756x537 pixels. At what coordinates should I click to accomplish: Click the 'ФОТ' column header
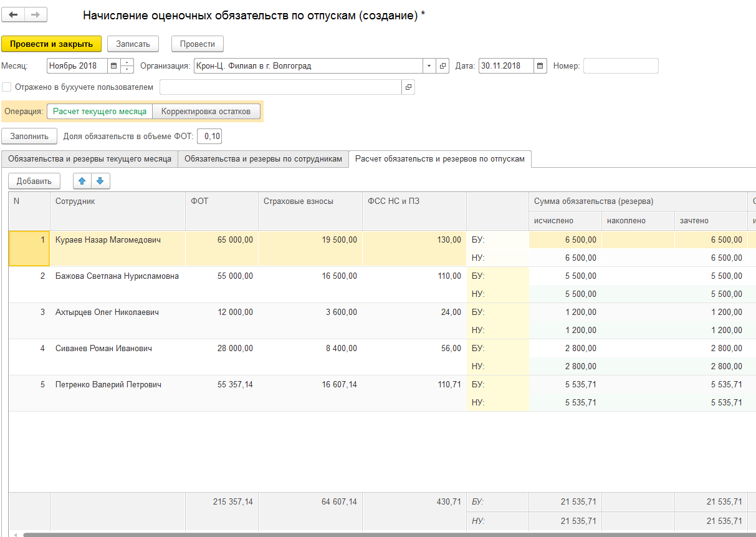(222, 211)
